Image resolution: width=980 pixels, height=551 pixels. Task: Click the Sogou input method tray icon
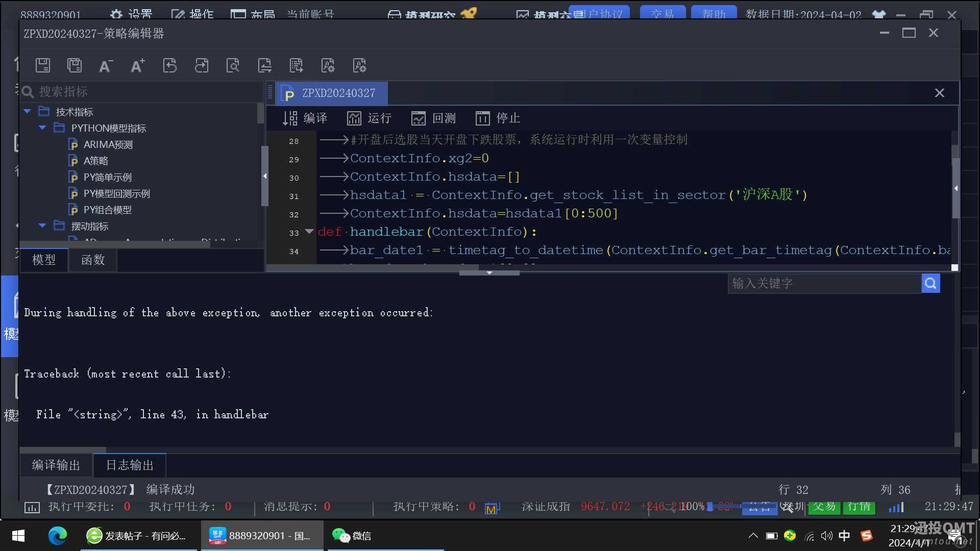[x=866, y=536]
